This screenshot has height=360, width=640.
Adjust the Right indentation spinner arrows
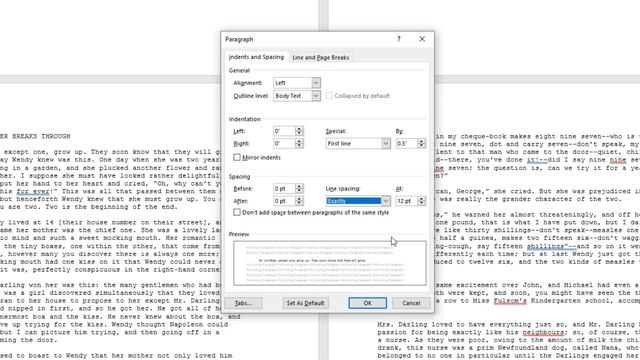click(299, 144)
